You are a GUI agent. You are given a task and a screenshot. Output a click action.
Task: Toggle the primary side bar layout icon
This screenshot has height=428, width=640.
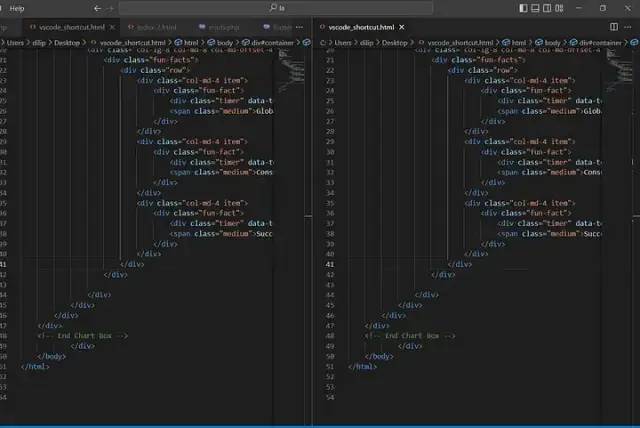click(523, 8)
